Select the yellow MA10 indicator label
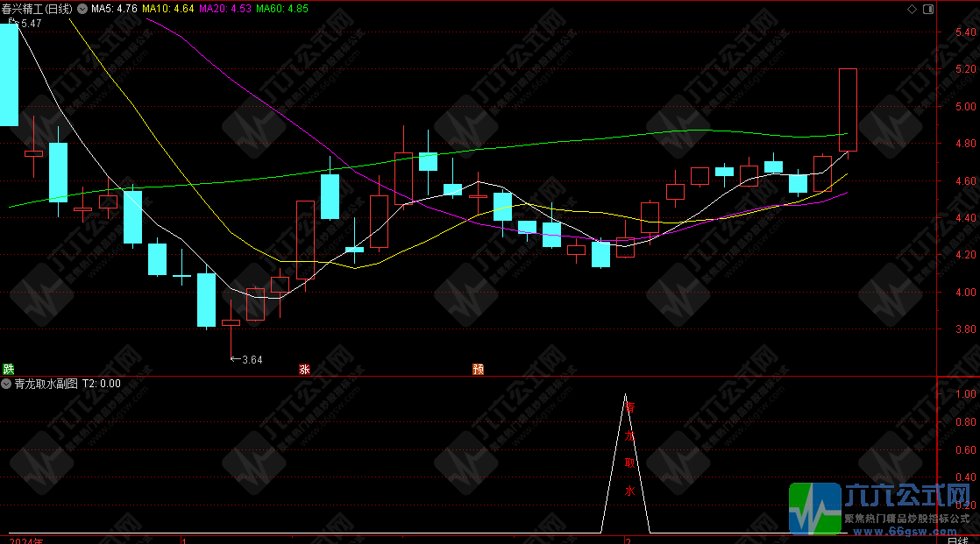The width and height of the screenshot is (980, 544). [x=170, y=9]
